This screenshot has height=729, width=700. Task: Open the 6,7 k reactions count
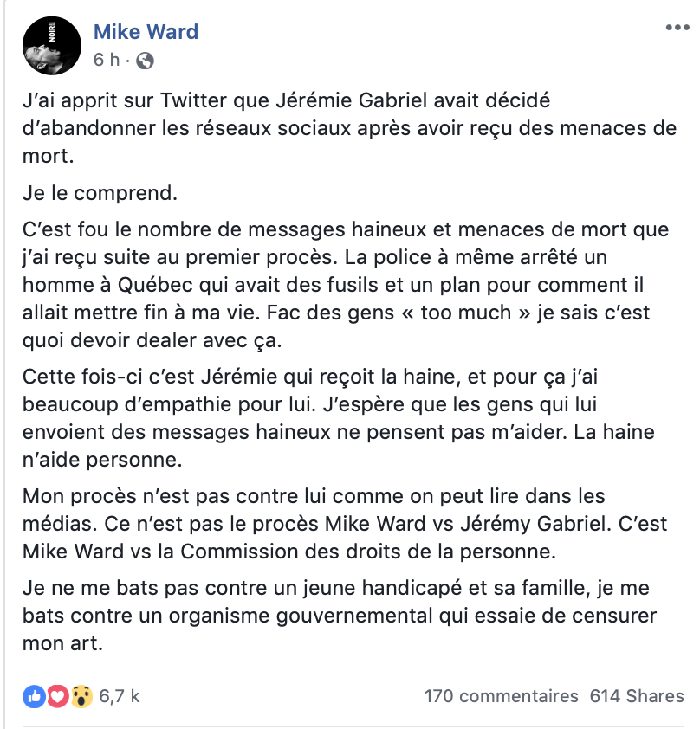[x=120, y=696]
